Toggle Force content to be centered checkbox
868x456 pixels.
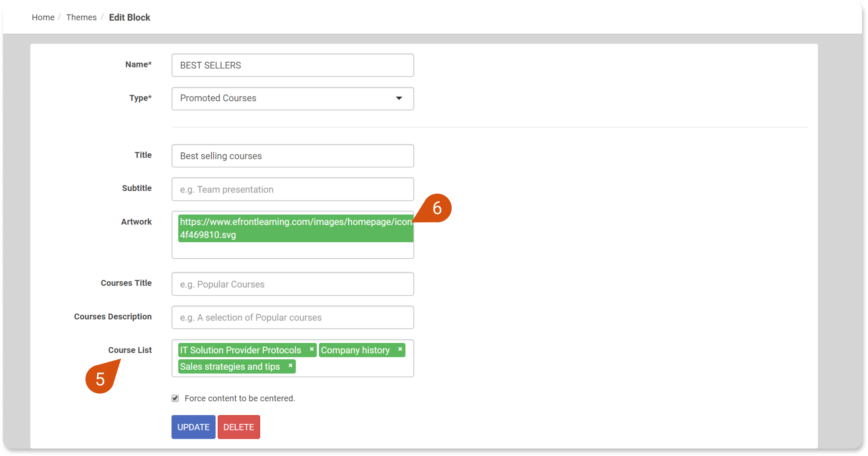click(175, 398)
